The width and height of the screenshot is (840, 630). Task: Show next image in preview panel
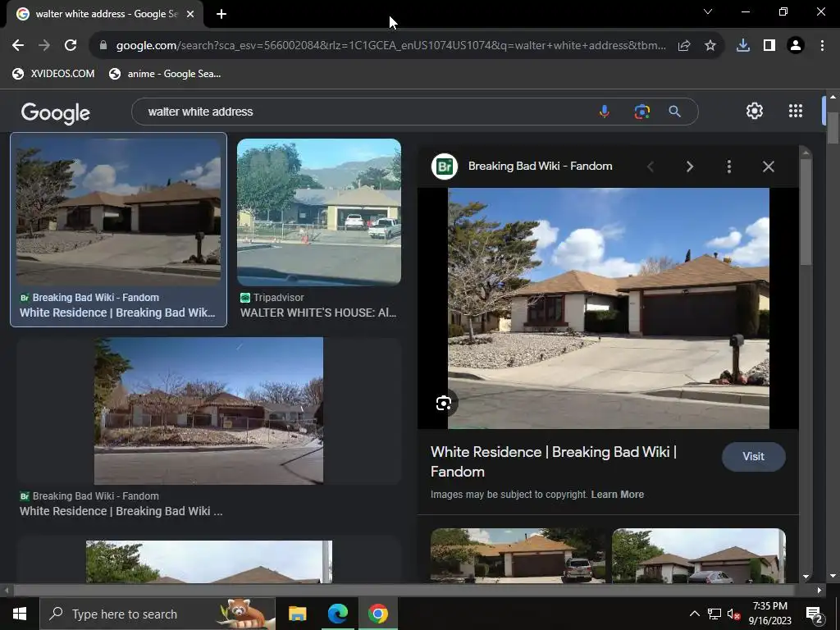point(690,167)
